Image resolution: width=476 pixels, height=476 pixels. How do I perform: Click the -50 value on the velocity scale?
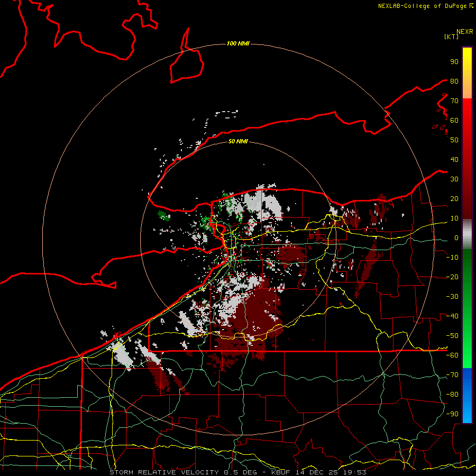452,336
